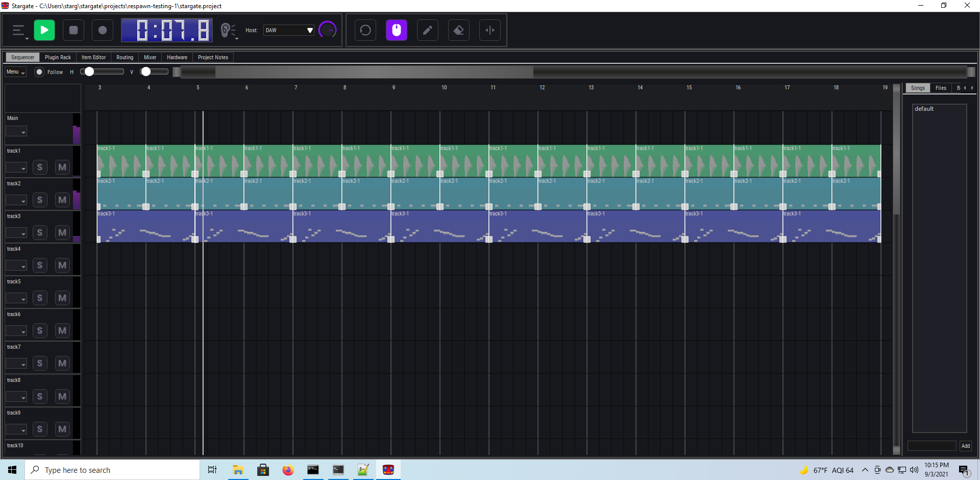Open track2 options dropdown

click(16, 200)
